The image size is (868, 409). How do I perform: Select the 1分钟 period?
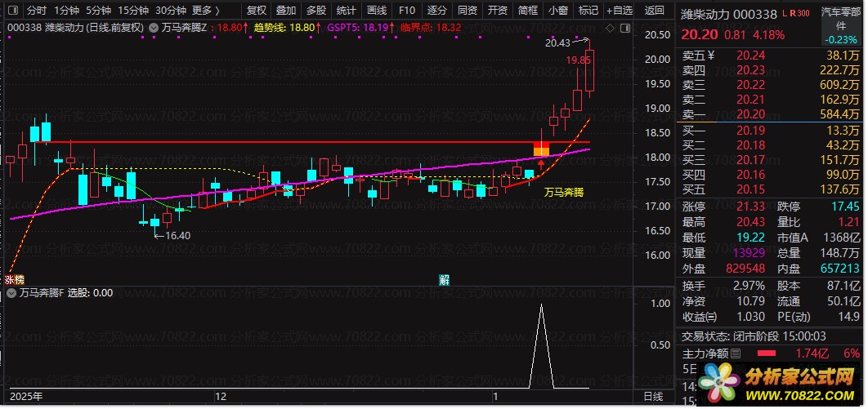67,11
